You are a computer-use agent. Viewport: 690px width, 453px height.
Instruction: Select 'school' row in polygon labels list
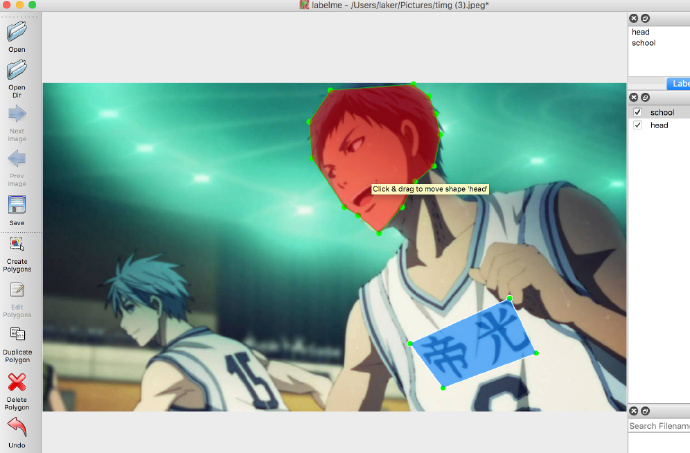[x=659, y=112]
